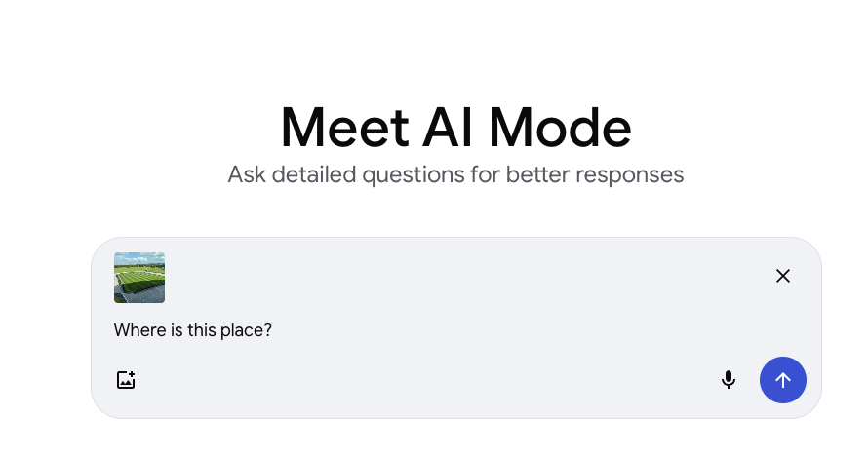Viewport: 868px width, 456px height.
Task: Select the green field photo preview
Action: 139,278
